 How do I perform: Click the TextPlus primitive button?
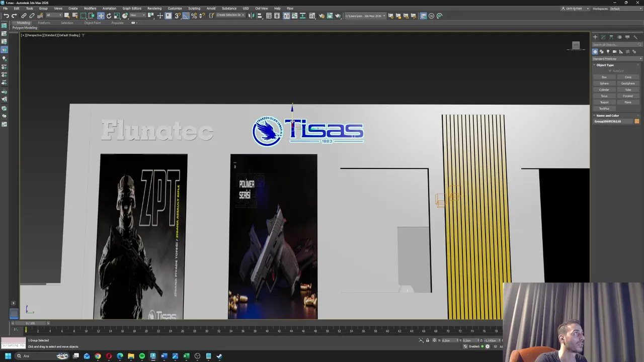(x=604, y=109)
